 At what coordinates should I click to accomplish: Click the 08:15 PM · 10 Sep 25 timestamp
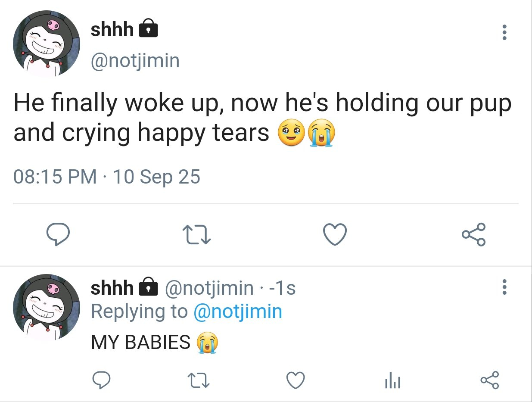[107, 177]
